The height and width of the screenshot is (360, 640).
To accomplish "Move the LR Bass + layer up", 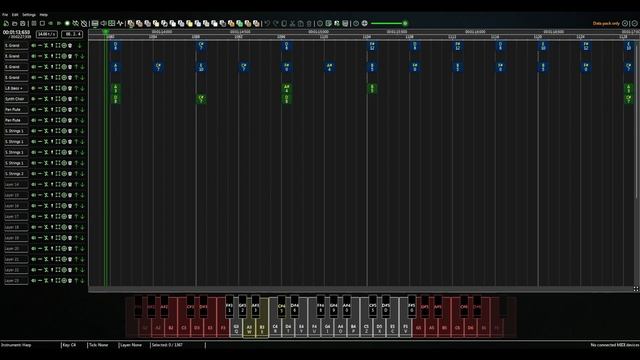I will click(x=76, y=88).
